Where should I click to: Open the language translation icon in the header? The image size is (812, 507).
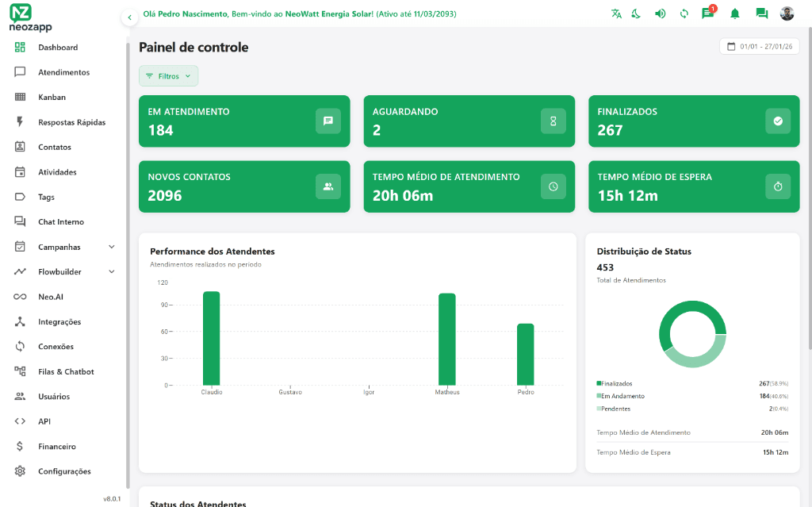click(616, 13)
